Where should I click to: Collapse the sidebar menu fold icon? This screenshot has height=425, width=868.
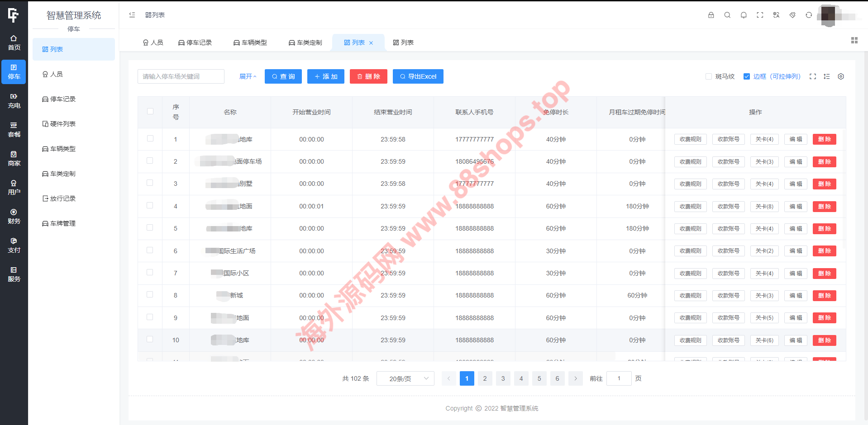132,15
